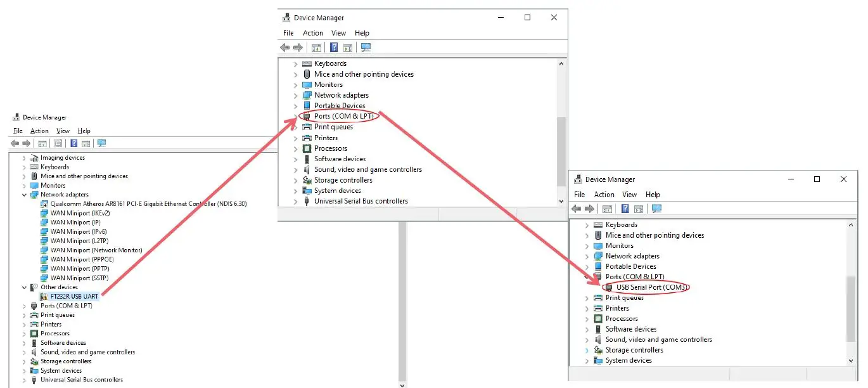Expand Ports (COM & LPT) in left window
This screenshot has width=868, height=388.
point(25,306)
